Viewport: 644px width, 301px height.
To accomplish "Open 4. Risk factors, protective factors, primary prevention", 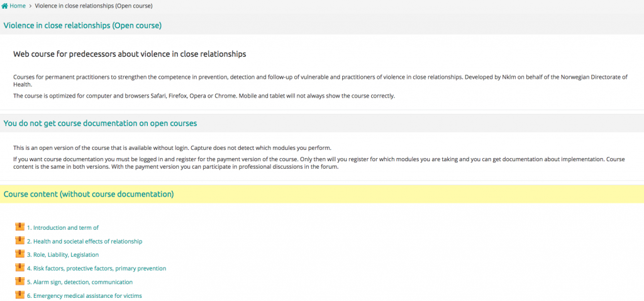I will point(96,268).
